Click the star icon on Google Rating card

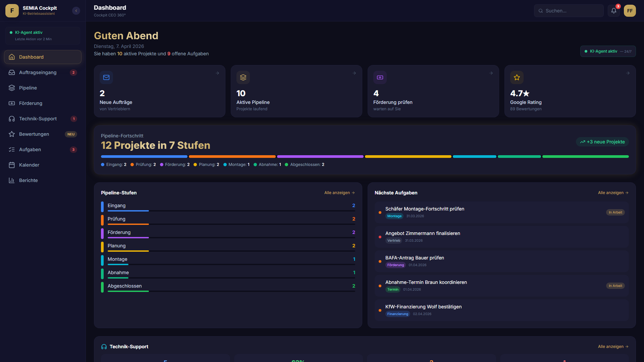click(x=517, y=77)
